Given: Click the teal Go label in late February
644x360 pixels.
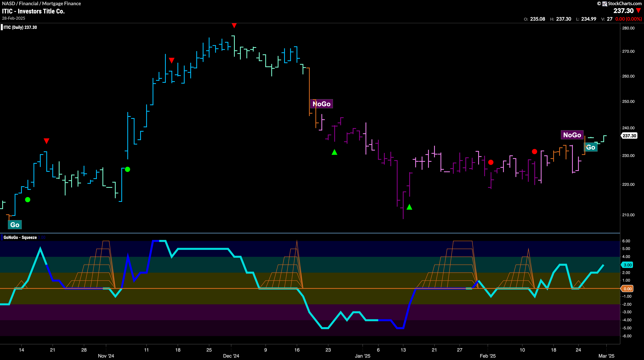Looking at the screenshot, I should pos(590,147).
